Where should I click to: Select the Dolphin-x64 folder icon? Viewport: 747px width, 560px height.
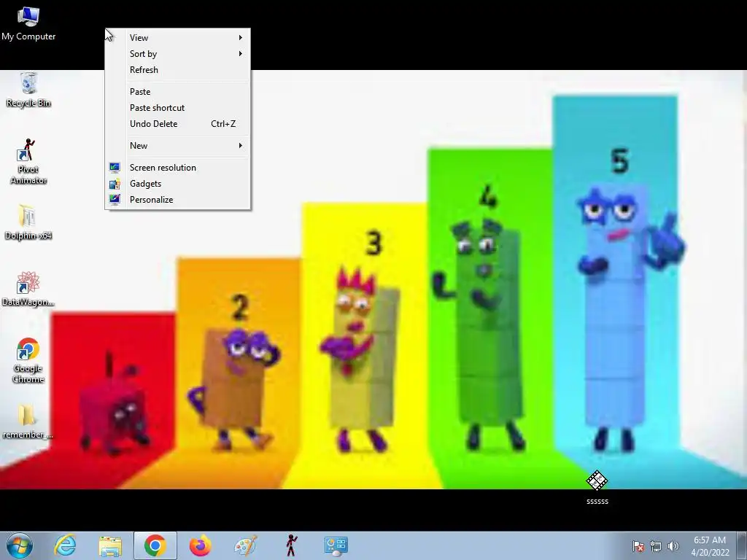click(28, 222)
